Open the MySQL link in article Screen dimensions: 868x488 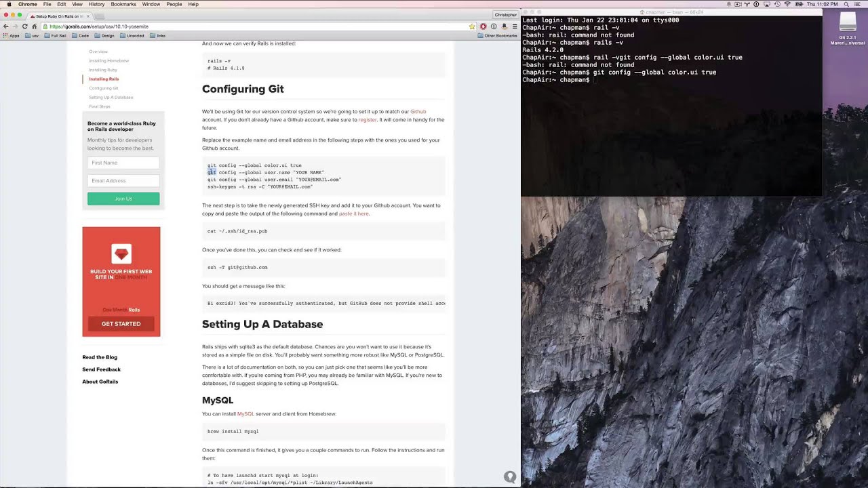pyautogui.click(x=245, y=413)
